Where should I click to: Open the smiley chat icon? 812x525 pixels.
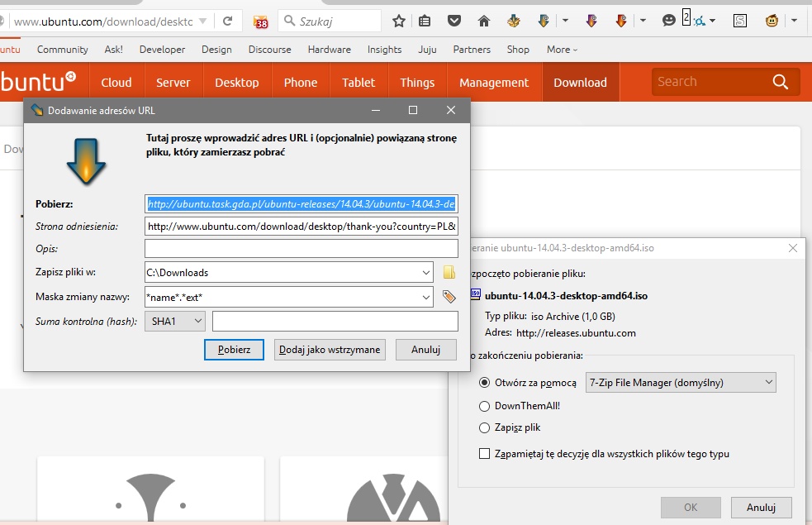[x=668, y=21]
